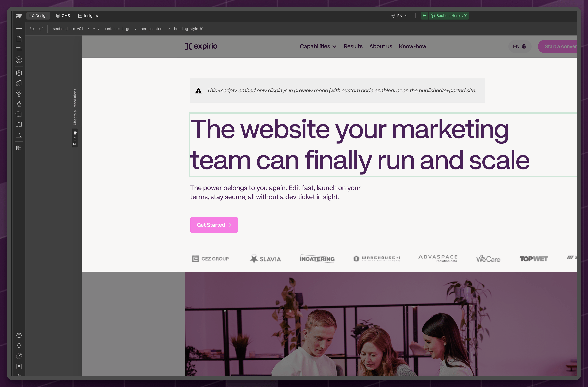The width and height of the screenshot is (588, 387).
Task: Open the Variables panel
Action: (19, 83)
